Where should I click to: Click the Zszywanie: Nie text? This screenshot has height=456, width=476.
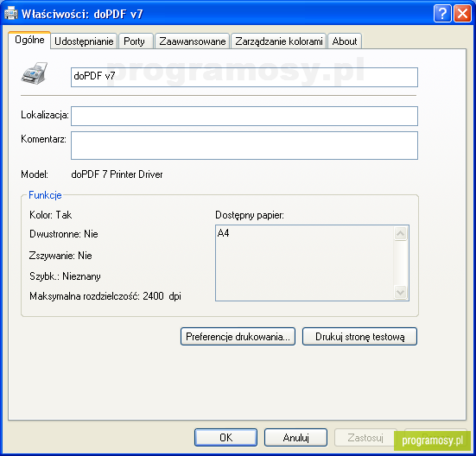click(x=60, y=256)
